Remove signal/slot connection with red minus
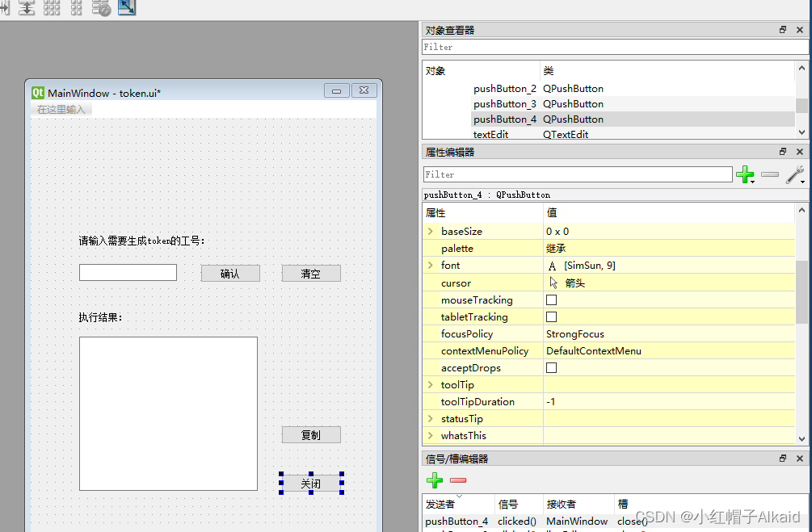 pyautogui.click(x=458, y=481)
